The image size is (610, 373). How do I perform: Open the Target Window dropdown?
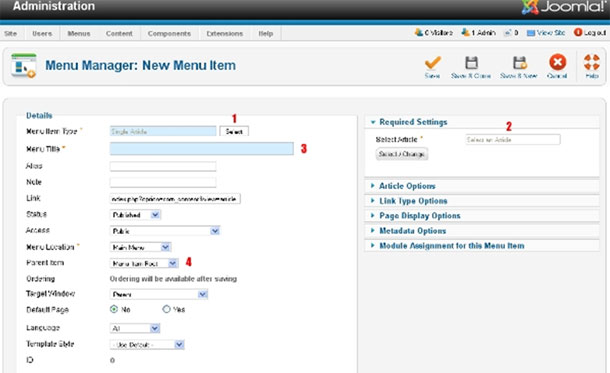[x=159, y=294]
